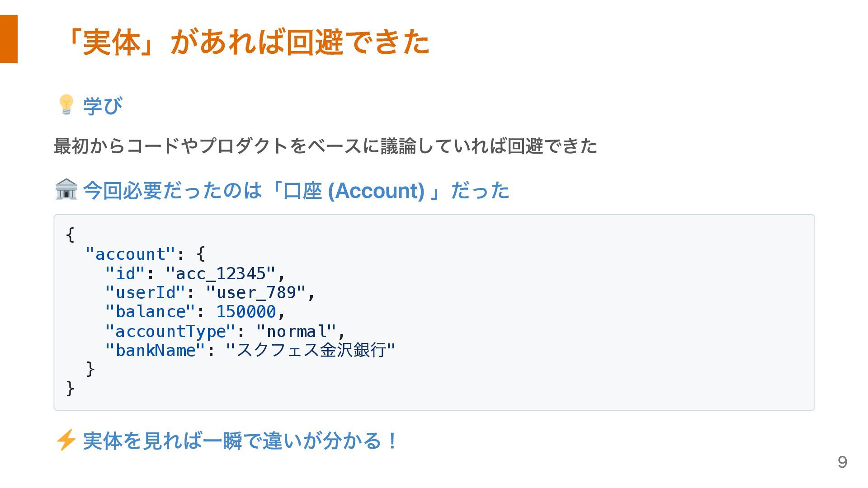The height and width of the screenshot is (488, 868).
Task: Click the slide page number 9
Action: (842, 462)
